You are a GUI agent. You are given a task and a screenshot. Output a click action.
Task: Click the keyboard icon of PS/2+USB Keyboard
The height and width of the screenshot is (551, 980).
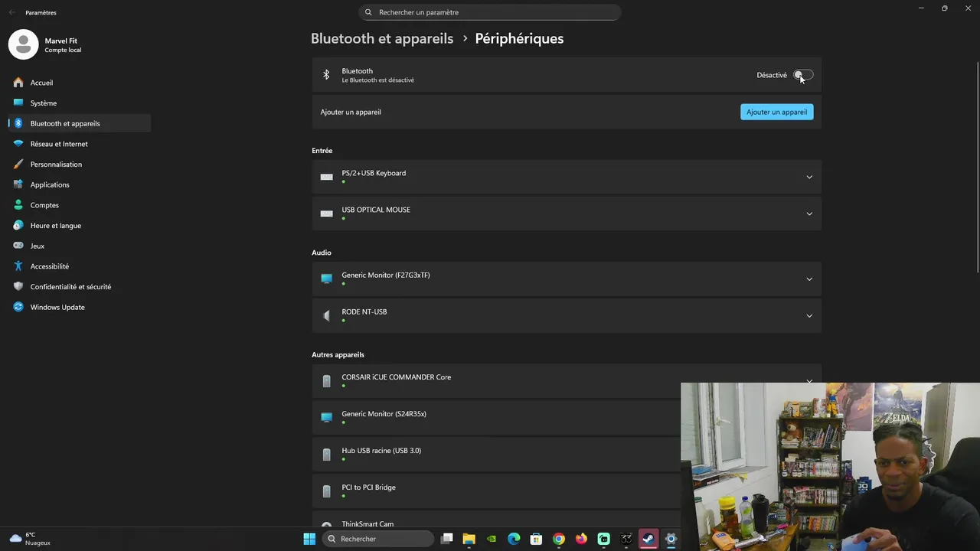(x=326, y=177)
